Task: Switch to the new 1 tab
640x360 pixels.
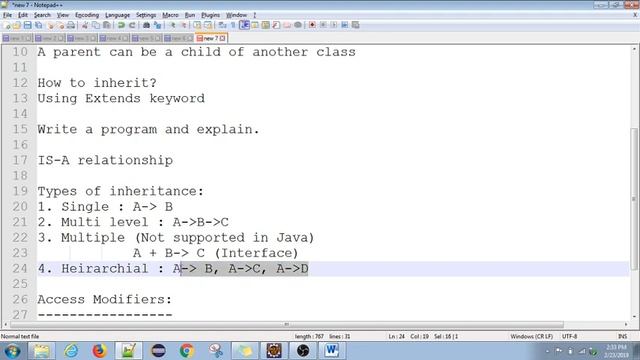Action: point(17,38)
